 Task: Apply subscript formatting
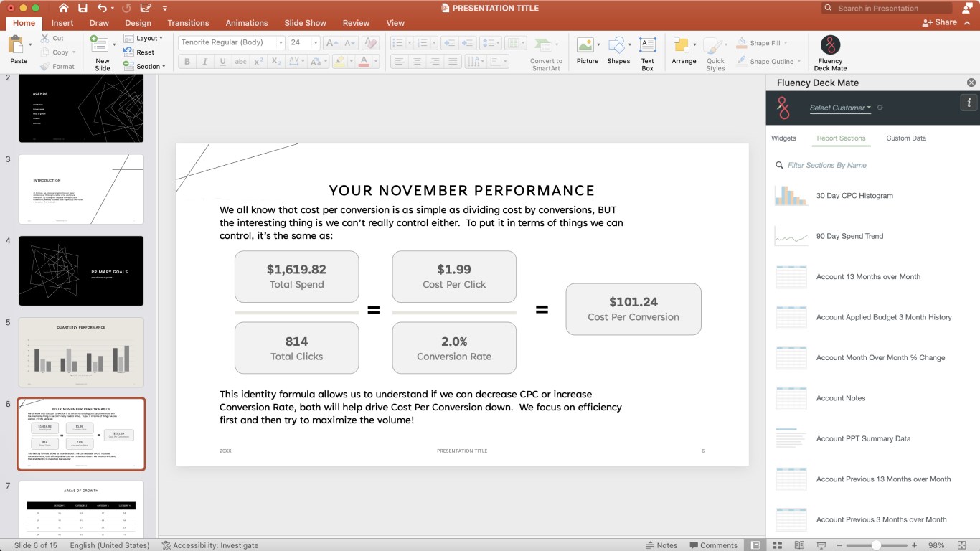pos(276,62)
